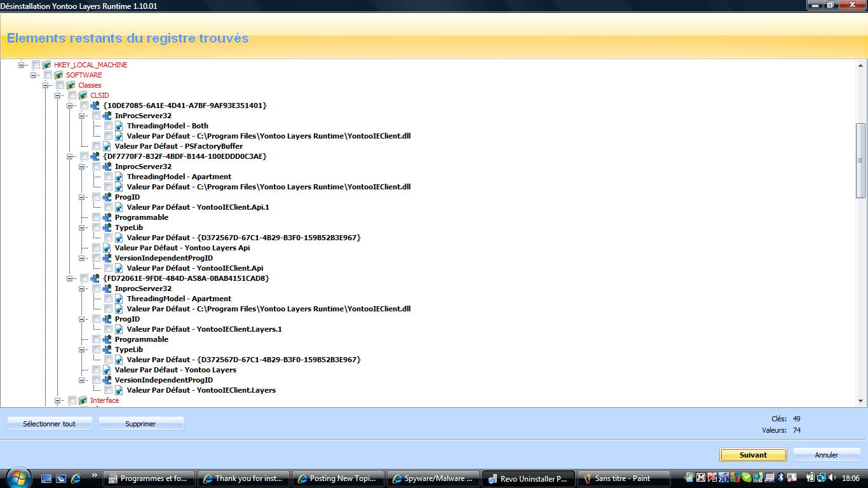Click the CLSID registry key icon

(83, 95)
